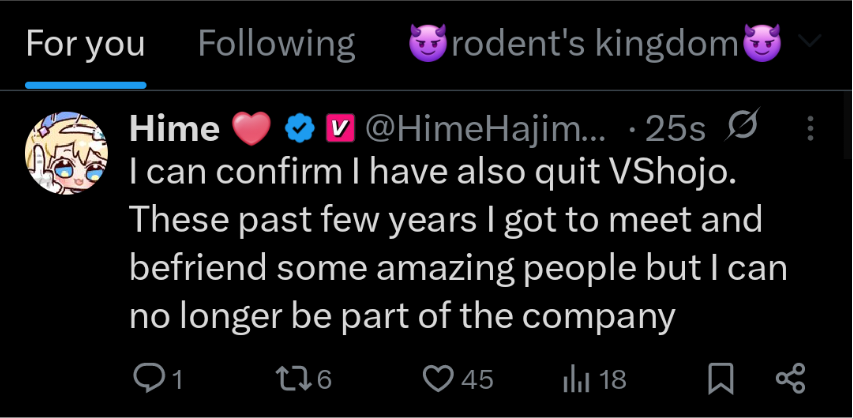
Task: Click the Hime display name
Action: [x=175, y=128]
